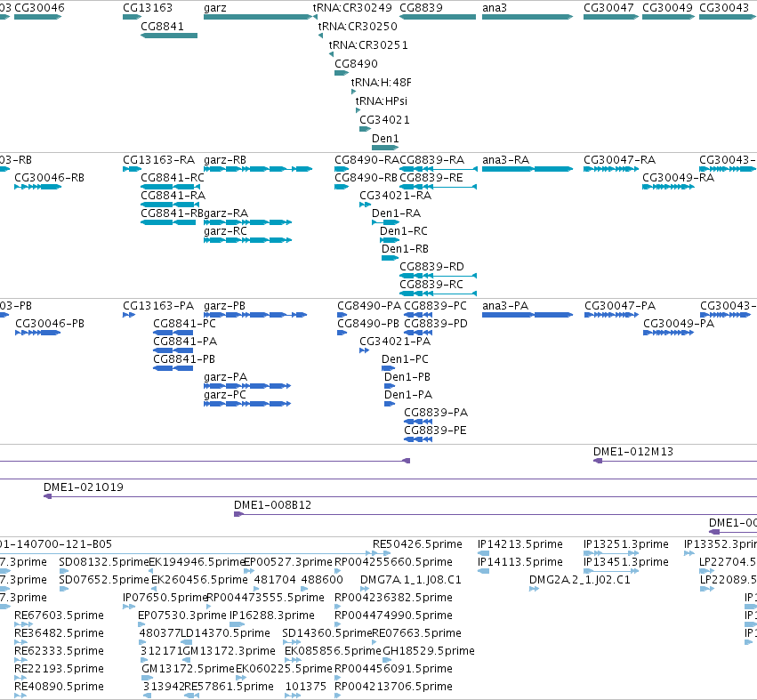Click the CG8490 gene label
This screenshot has width=757, height=700.
click(357, 64)
